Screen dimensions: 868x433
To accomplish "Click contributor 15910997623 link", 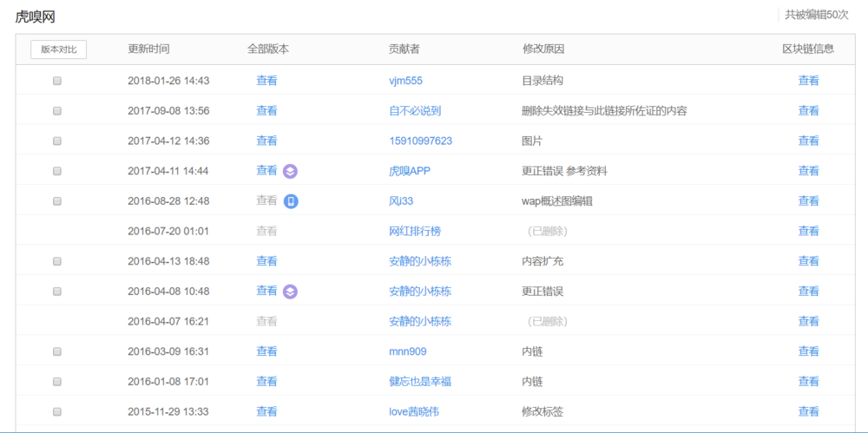I will pos(421,141).
